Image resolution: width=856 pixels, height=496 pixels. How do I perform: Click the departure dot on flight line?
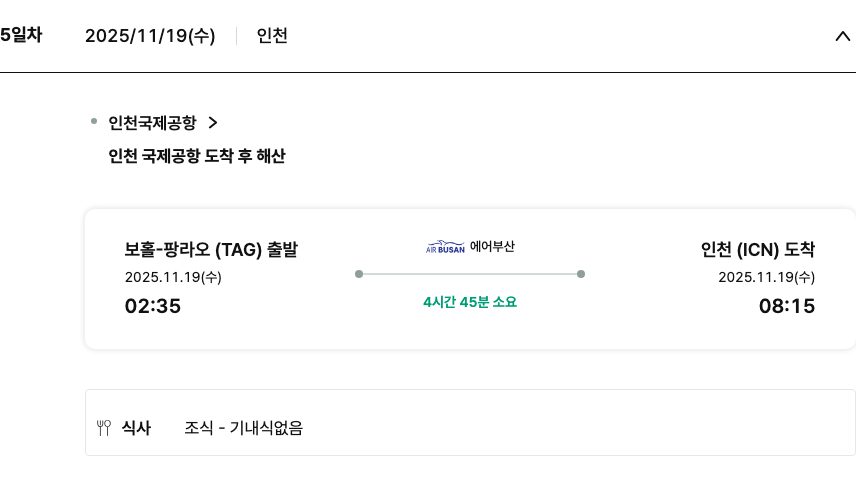pyautogui.click(x=359, y=273)
